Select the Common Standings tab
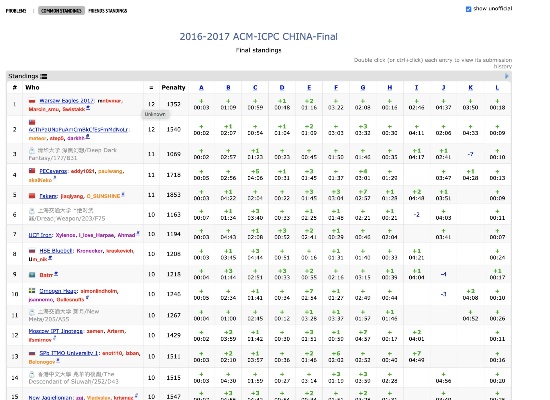The image size is (550, 400). (61, 11)
